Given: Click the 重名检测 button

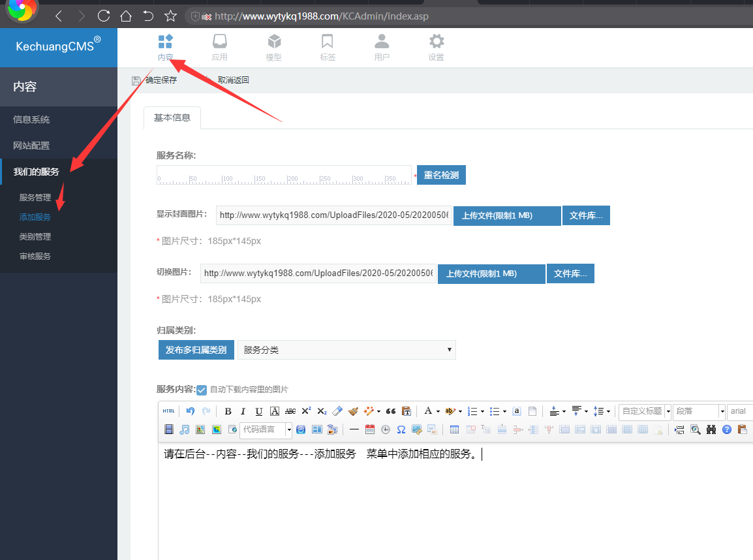Looking at the screenshot, I should point(441,175).
